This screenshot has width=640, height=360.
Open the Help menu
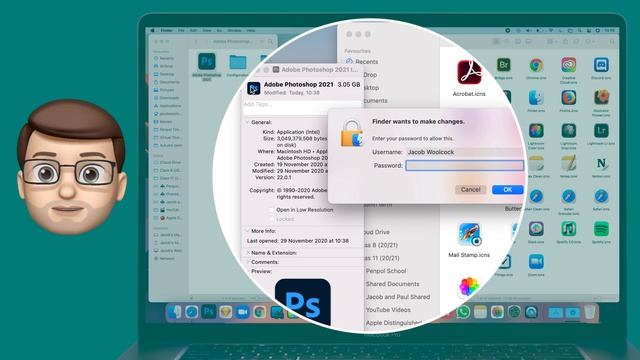pyautogui.click(x=251, y=31)
